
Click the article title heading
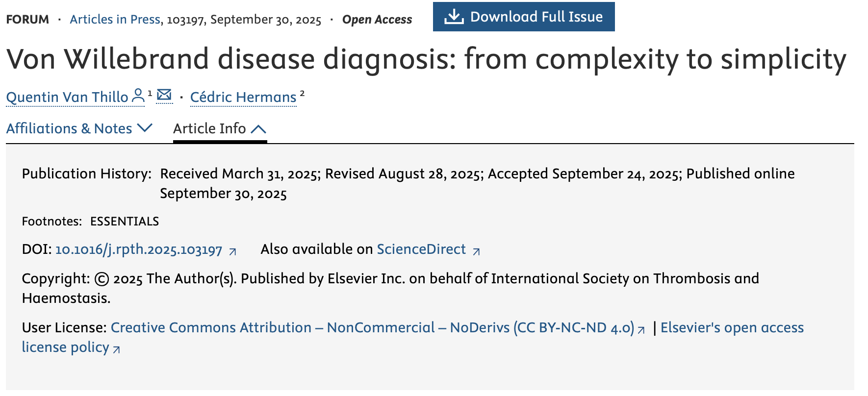[426, 59]
